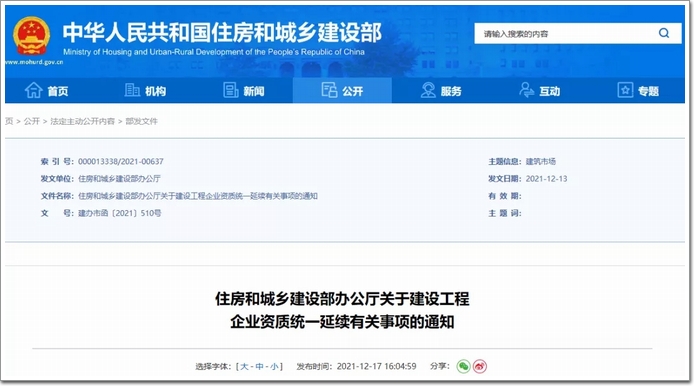Screen dimensions: 694x386
Task: Click the 公开 breadcrumb link
Action: (x=32, y=121)
